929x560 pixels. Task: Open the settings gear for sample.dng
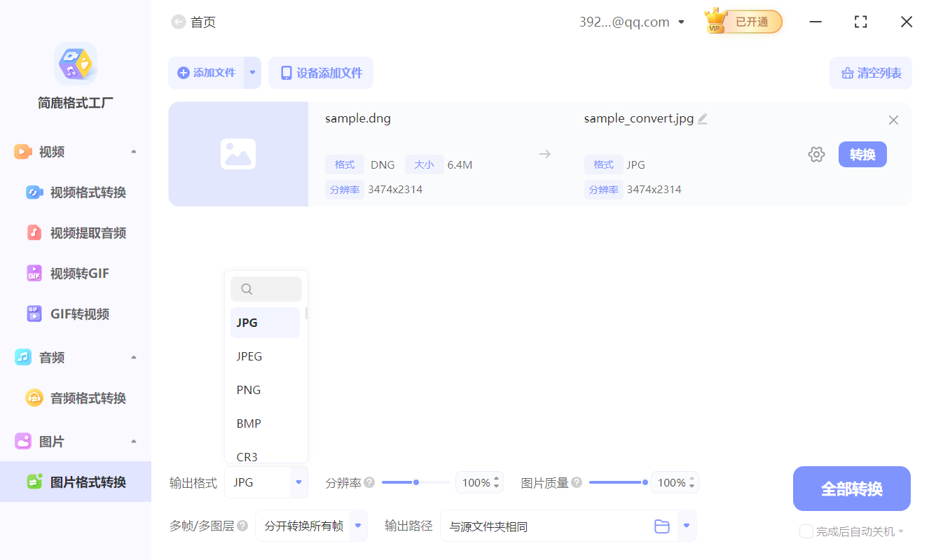tap(816, 154)
